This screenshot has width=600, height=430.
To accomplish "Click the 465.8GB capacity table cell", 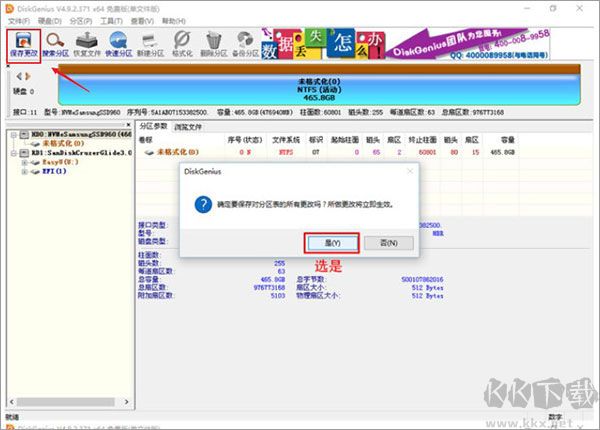I will pos(502,152).
